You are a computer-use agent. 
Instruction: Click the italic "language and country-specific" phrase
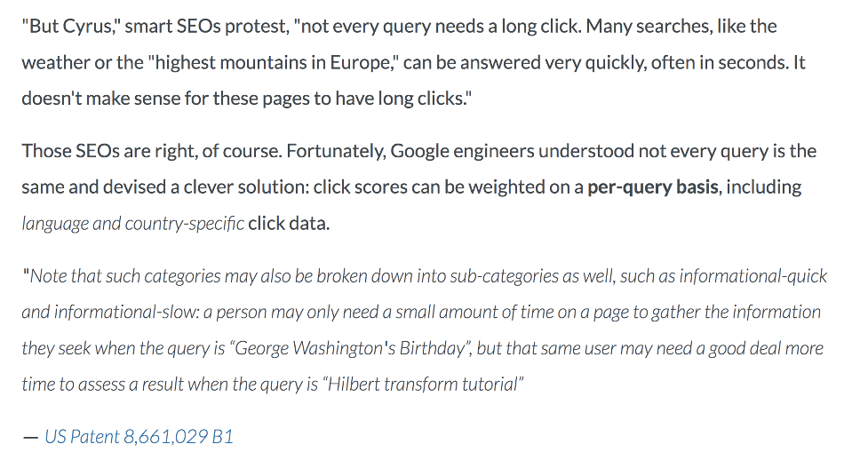point(132,223)
